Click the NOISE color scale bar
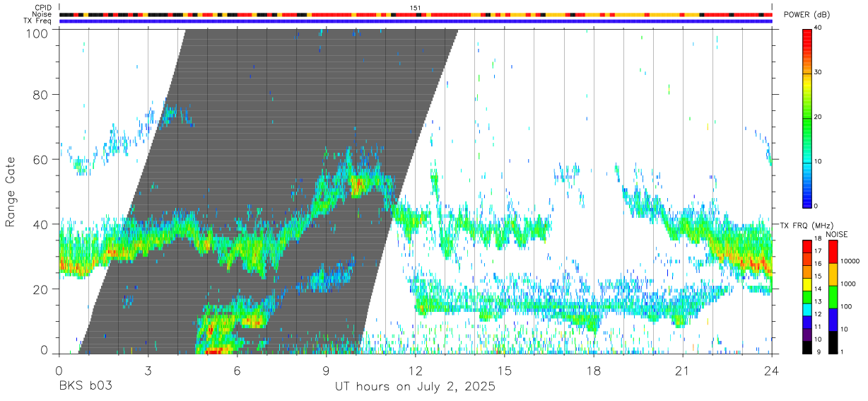 pyautogui.click(x=833, y=296)
